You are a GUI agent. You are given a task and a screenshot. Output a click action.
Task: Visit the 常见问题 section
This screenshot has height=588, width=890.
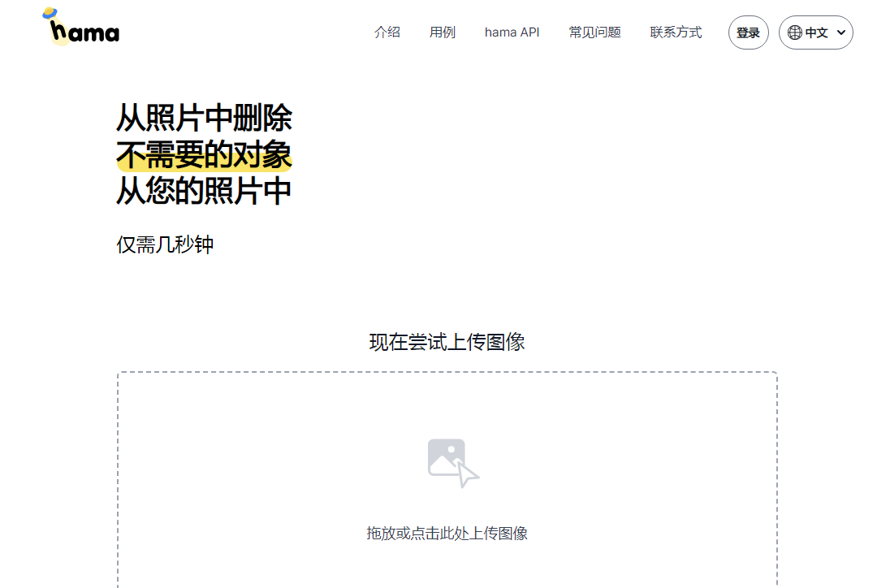click(x=594, y=32)
